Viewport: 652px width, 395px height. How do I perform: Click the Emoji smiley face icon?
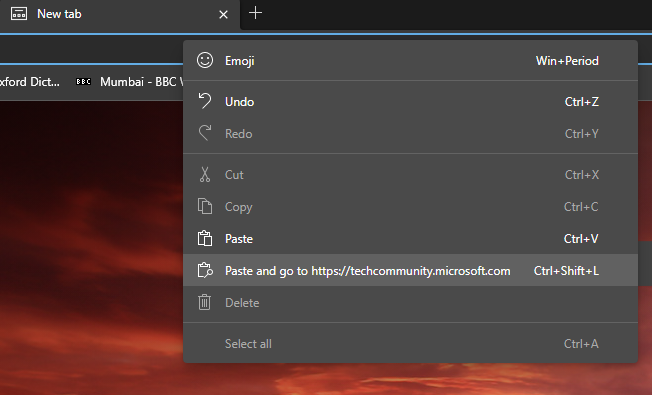[205, 60]
